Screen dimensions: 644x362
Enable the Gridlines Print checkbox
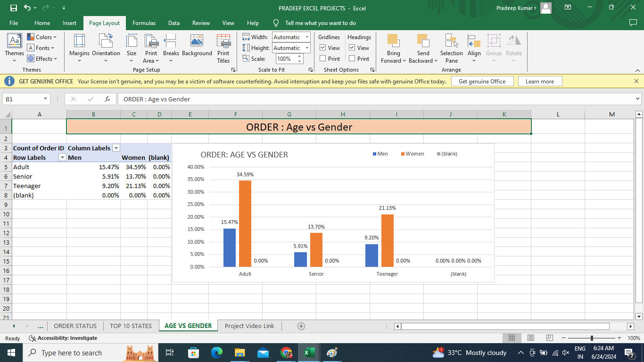tap(323, 58)
